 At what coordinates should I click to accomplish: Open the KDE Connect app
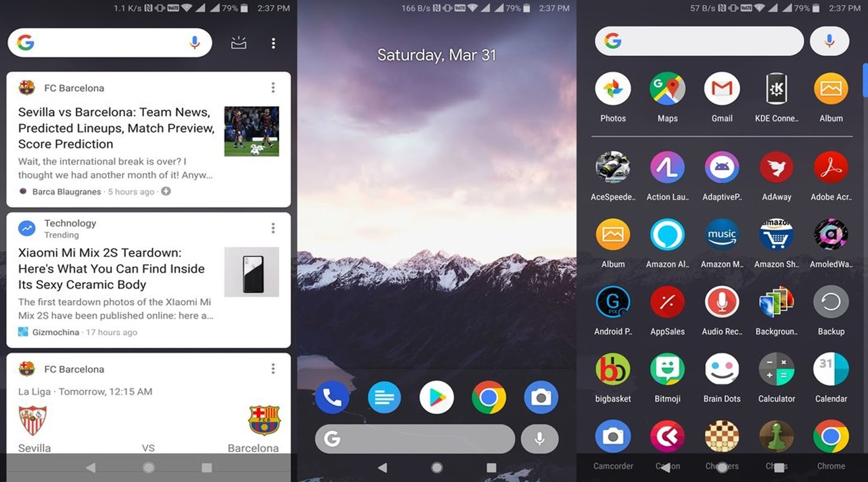(776, 97)
